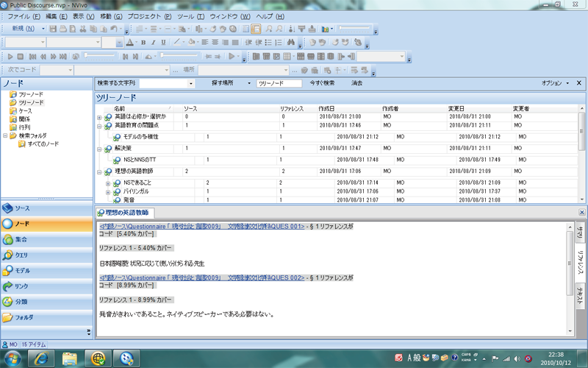Screen dimensions: 588x368
Task: Click the 今すぐ検索 button
Action: click(322, 84)
